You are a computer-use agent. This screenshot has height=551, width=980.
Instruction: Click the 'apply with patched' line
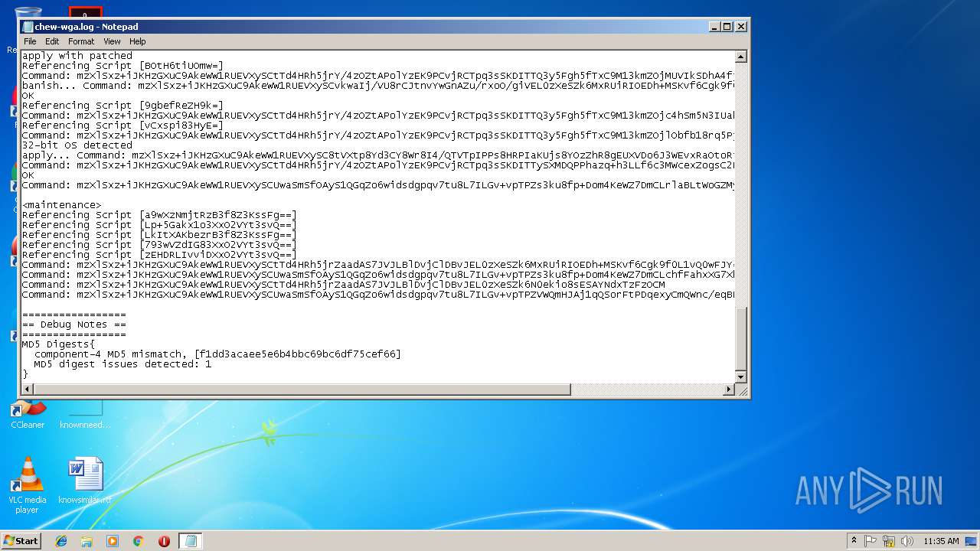coord(77,56)
